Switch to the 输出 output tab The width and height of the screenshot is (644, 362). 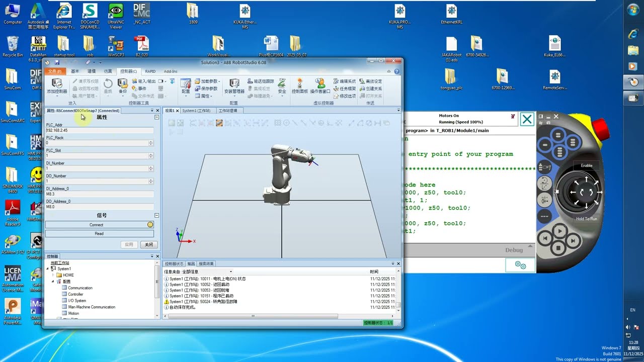coord(191,263)
